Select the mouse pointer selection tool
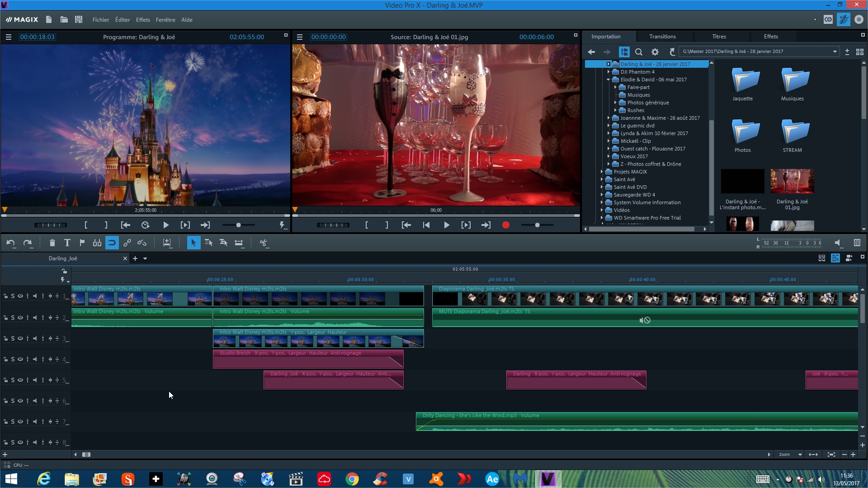This screenshot has height=488, width=868. (x=193, y=243)
